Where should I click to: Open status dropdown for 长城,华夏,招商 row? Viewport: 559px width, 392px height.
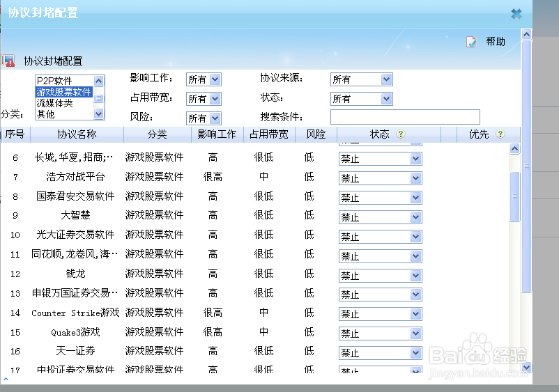click(x=380, y=159)
